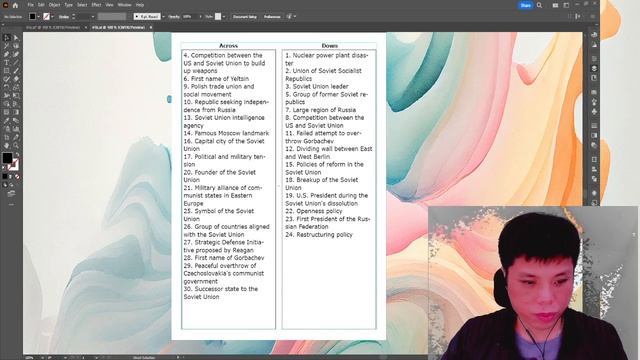Click the Edit Toolbar ellipsis button

coord(11,204)
